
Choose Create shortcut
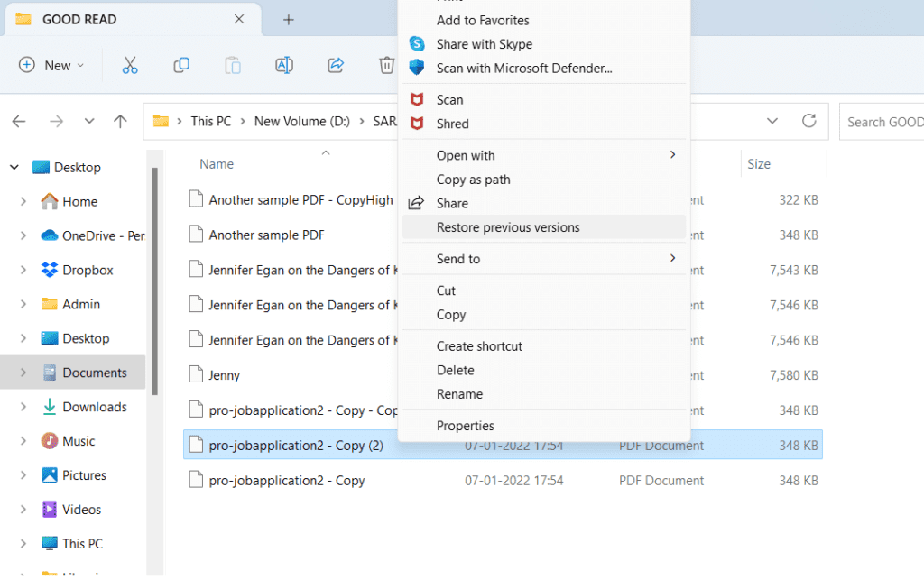(x=544, y=346)
